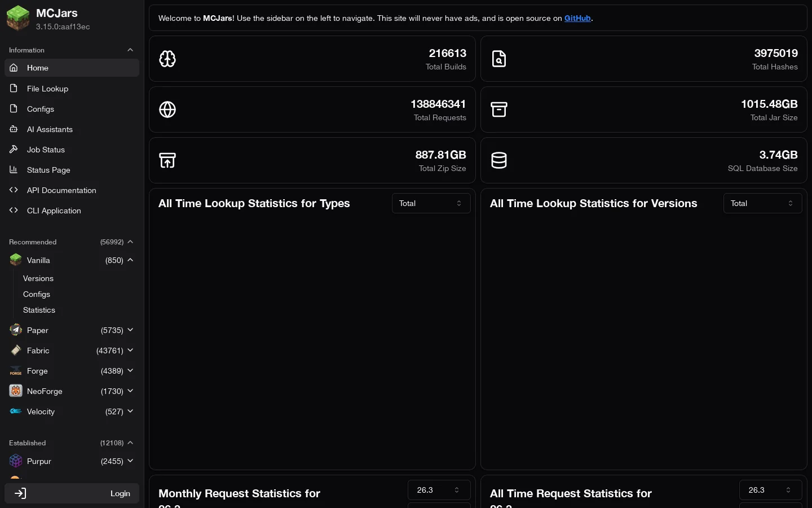Click the Vanilla grass block icon
The width and height of the screenshot is (812, 508).
pos(16,260)
